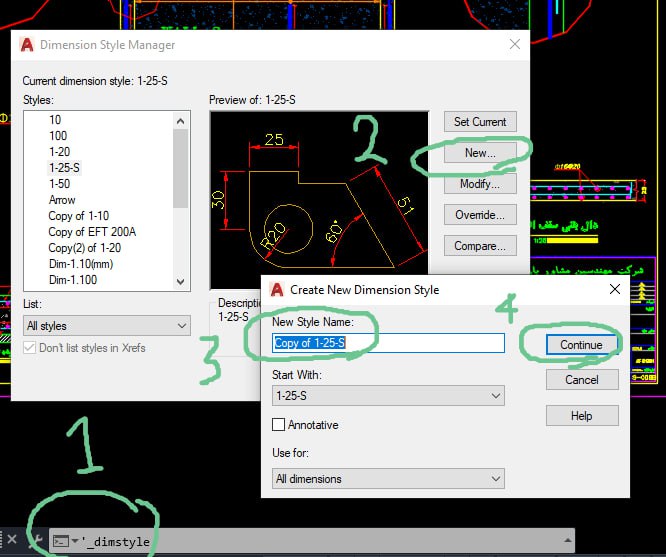Open the Use for All dimensions dropdown
This screenshot has height=557, width=666.
click(388, 479)
